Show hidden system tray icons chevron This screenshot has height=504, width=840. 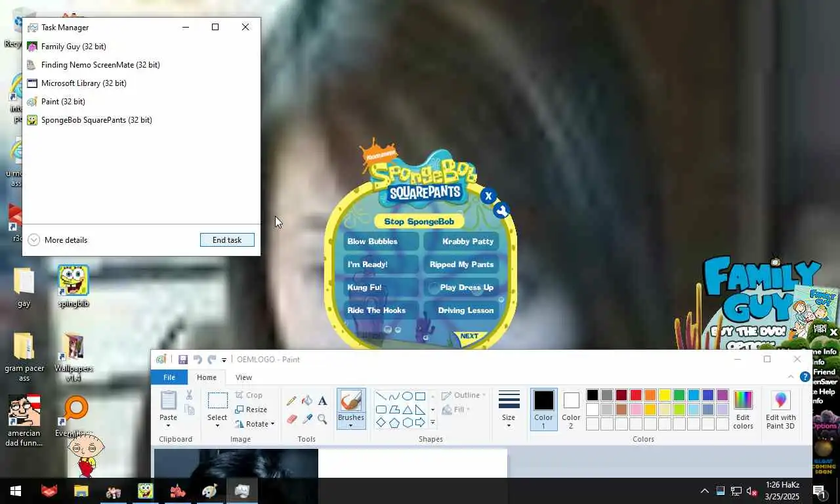(704, 491)
